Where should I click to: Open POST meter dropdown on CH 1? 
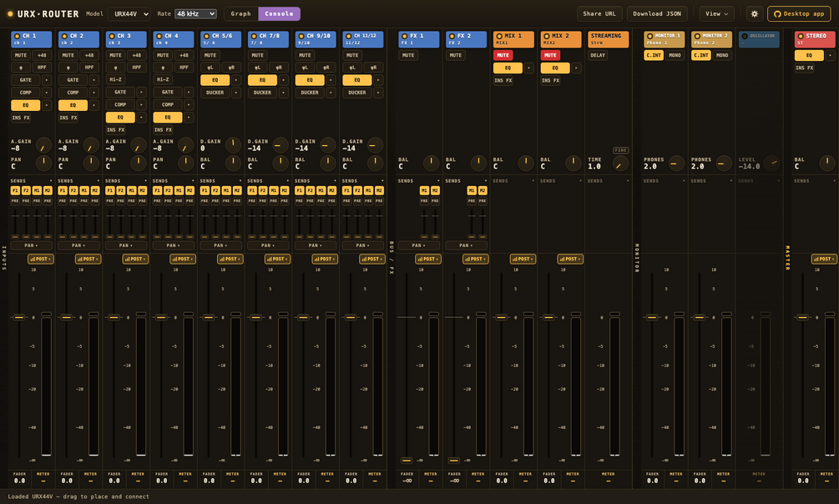pyautogui.click(x=41, y=259)
